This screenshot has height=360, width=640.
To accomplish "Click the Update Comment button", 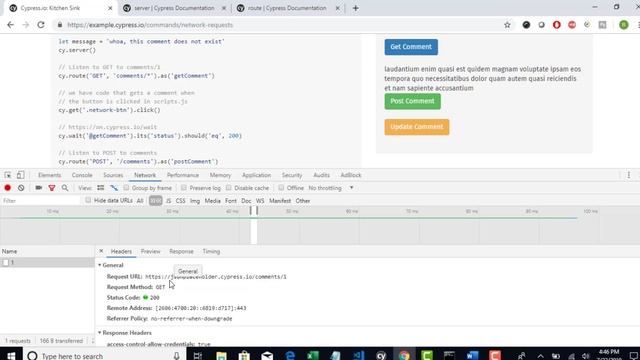I will click(417, 127).
